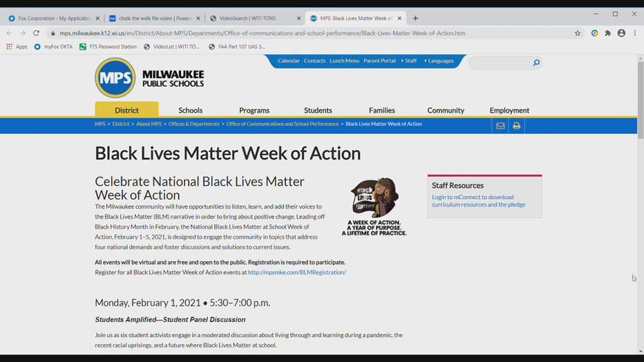Minimize the Chrome window

coord(596,14)
